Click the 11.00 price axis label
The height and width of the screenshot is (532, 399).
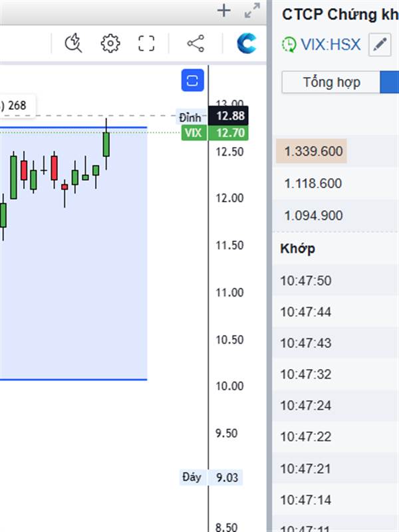click(229, 292)
